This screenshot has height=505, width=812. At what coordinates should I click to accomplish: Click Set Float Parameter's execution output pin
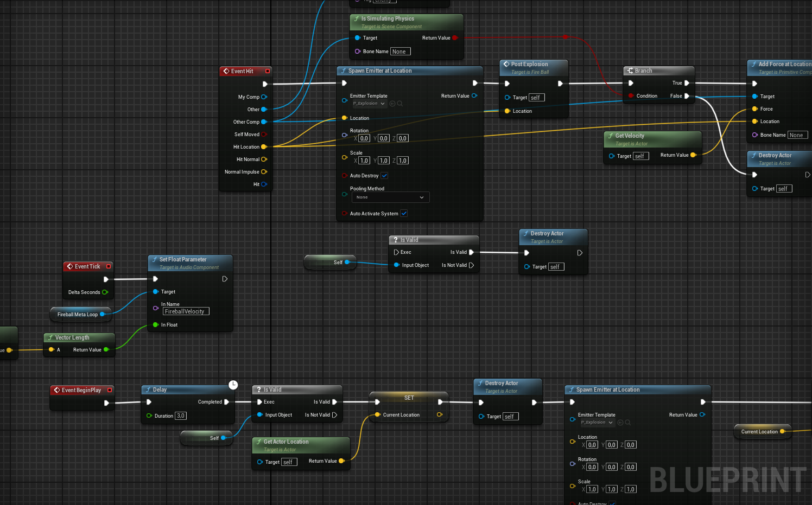[x=225, y=279]
